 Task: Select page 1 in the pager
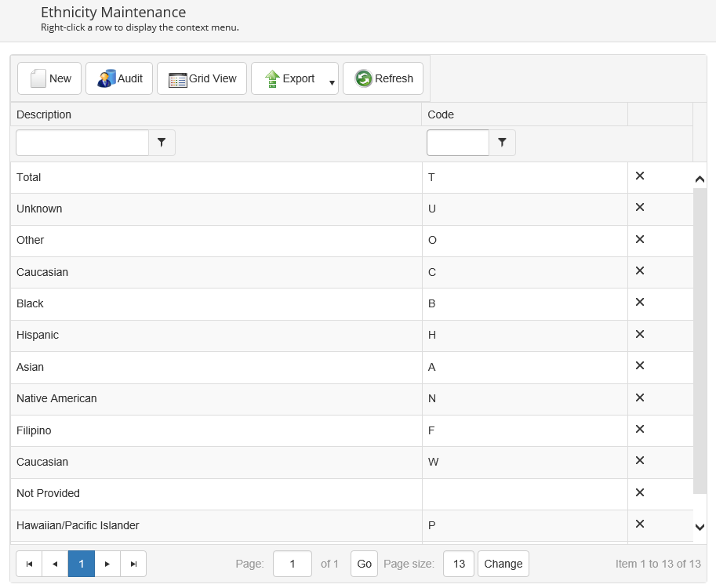point(82,564)
